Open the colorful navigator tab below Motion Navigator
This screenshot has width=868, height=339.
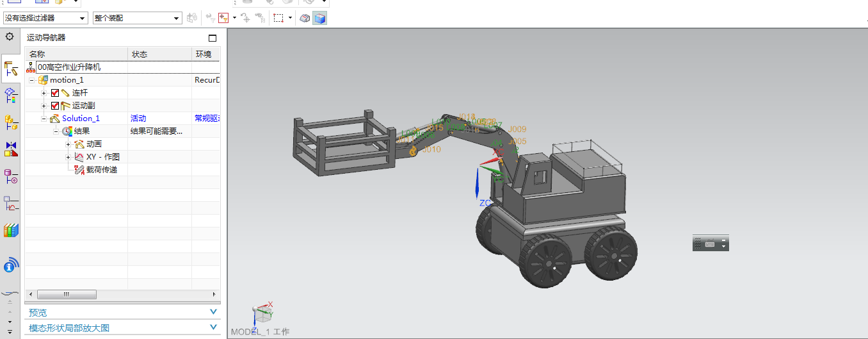point(11,95)
